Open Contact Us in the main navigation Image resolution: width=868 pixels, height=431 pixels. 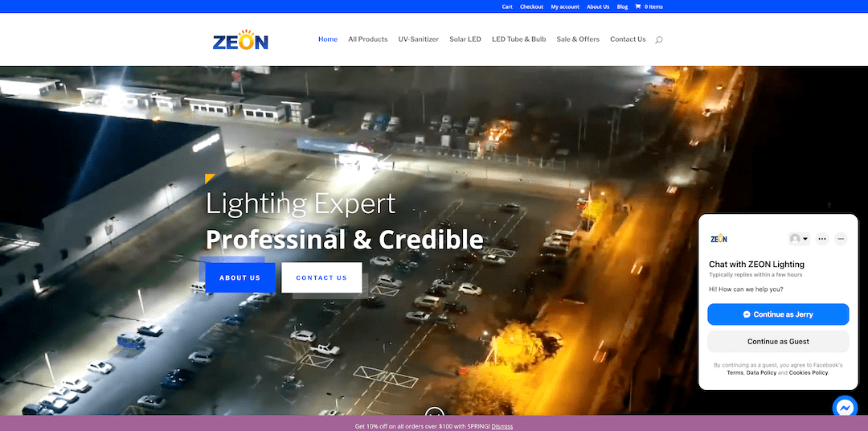click(x=628, y=39)
